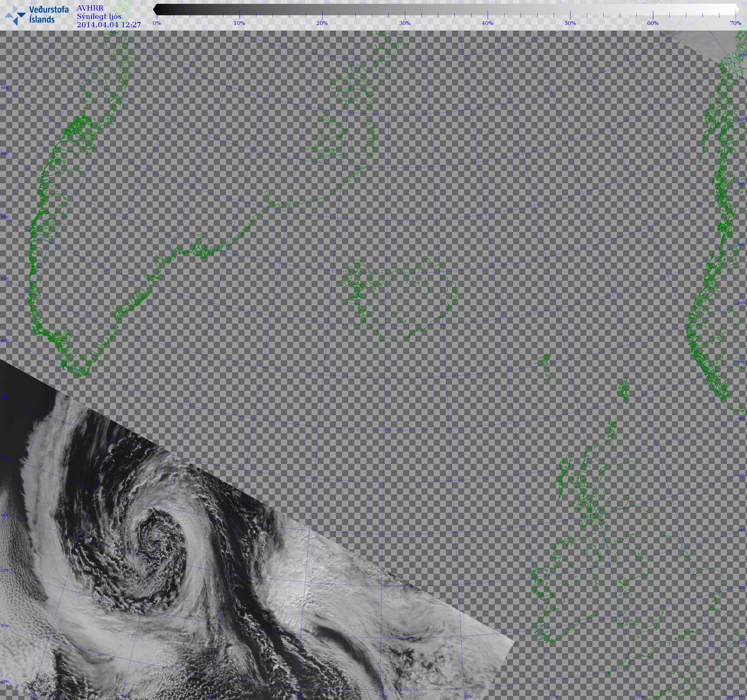
Task: Click the white right end of colorbar
Action: (x=737, y=10)
